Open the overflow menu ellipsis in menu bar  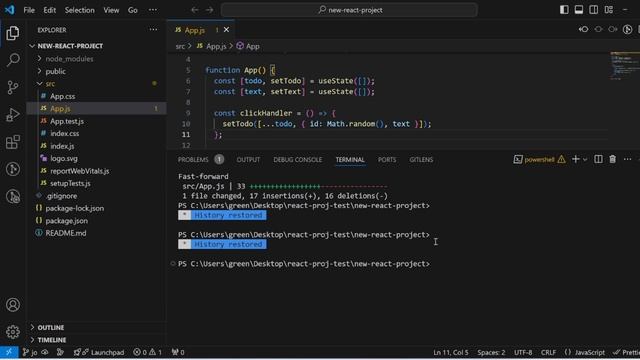(153, 10)
